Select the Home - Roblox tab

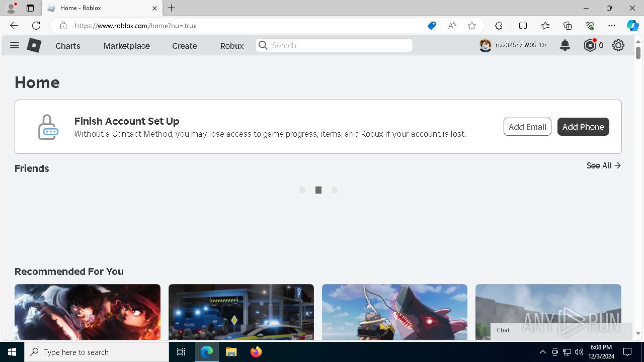click(102, 8)
